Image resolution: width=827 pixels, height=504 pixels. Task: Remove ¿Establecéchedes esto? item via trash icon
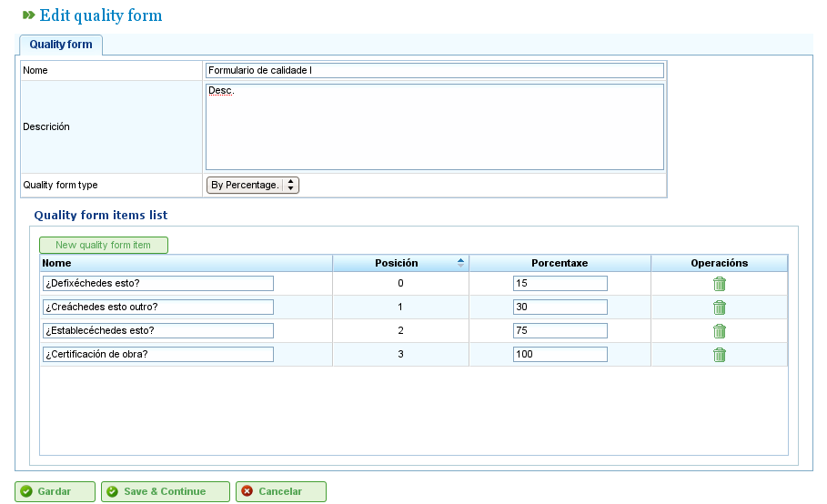click(x=719, y=331)
